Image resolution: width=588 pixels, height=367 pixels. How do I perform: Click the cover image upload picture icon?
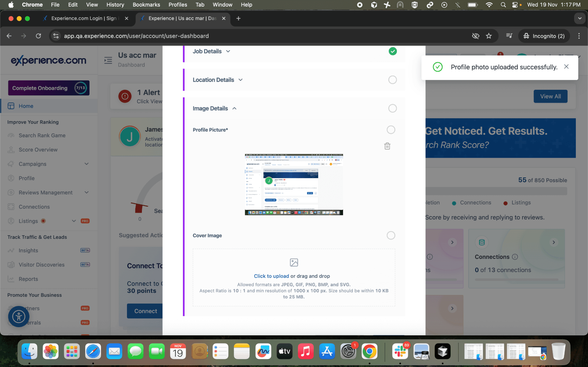click(294, 263)
